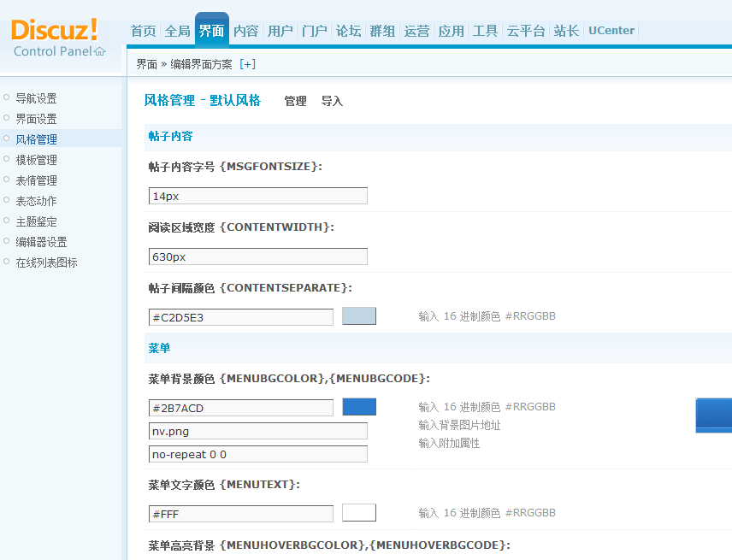This screenshot has height=560, width=732.
Task: Click the white menu text color swatch
Action: (x=358, y=513)
